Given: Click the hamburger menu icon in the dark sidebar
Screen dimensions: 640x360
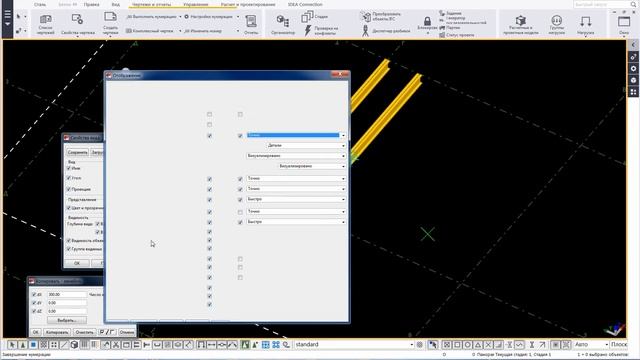Looking at the screenshot, I should point(7,14).
